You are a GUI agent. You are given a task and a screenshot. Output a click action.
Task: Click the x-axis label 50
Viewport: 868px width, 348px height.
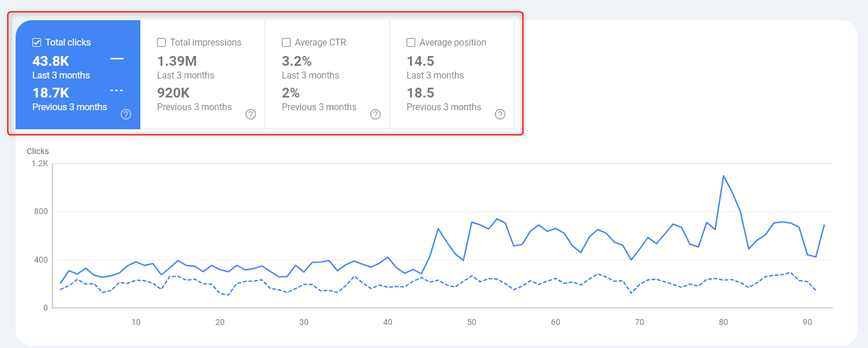point(472,322)
